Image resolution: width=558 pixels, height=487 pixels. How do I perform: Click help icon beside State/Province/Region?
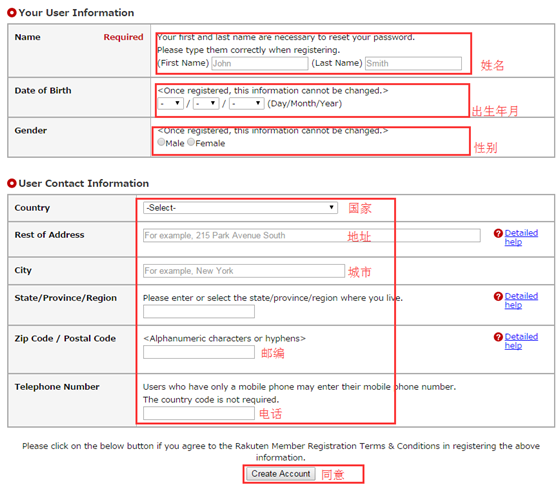click(498, 297)
